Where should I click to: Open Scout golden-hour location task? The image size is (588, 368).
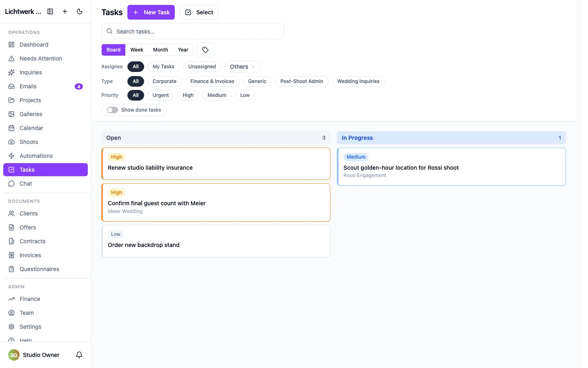point(451,167)
